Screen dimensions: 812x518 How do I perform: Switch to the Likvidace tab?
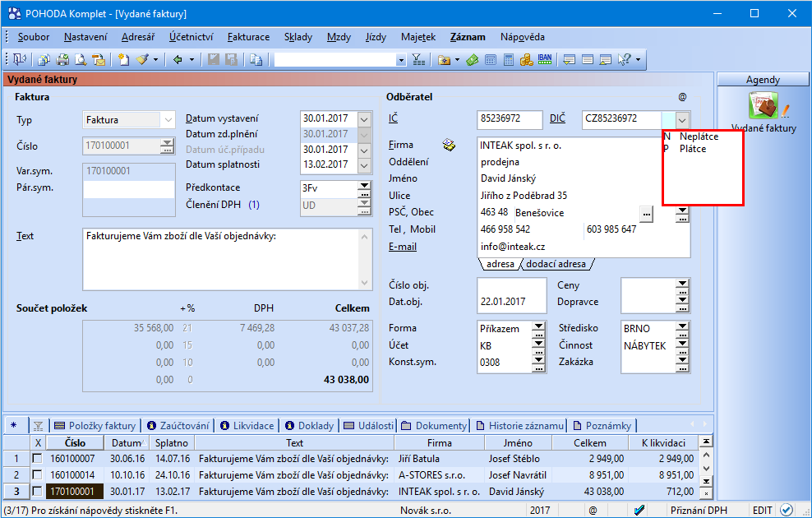pyautogui.click(x=247, y=426)
